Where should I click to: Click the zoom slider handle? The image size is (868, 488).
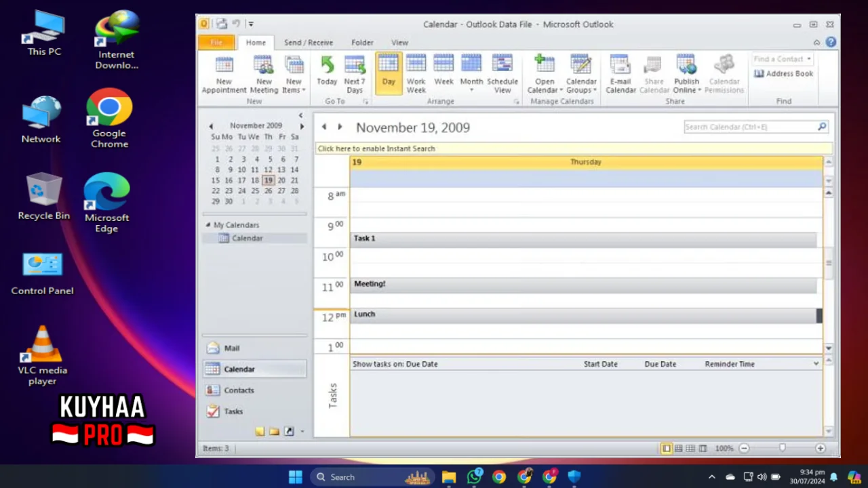tap(783, 448)
